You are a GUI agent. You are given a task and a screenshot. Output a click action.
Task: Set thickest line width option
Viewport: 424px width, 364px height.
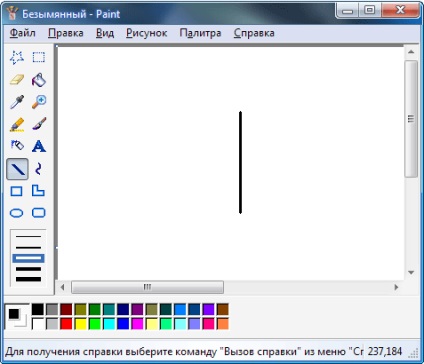28,279
